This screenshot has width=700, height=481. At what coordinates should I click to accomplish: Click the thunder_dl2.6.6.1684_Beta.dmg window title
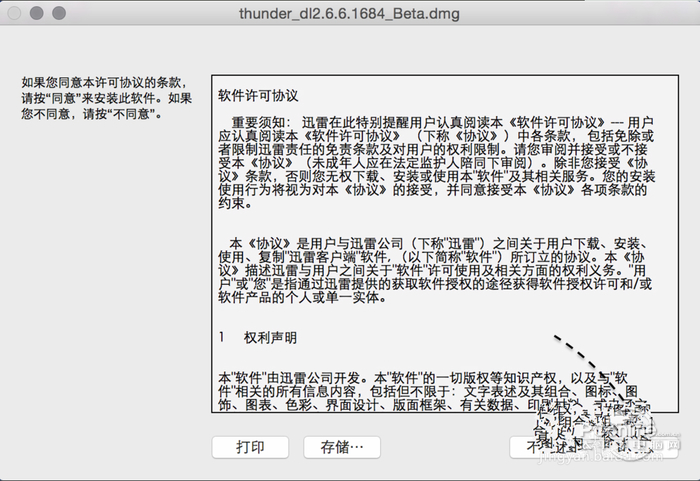click(349, 13)
